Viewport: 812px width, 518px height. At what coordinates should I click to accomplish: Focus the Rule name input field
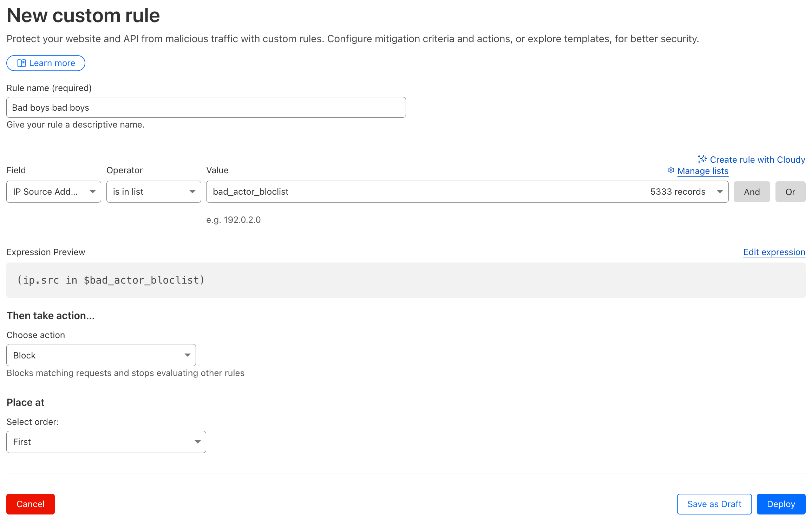click(x=206, y=108)
